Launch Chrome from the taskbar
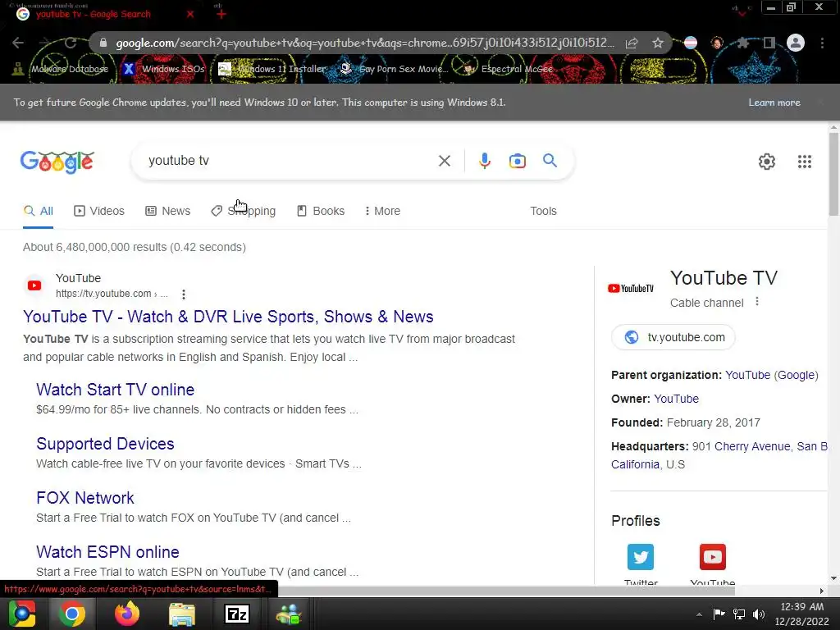 tap(72, 614)
